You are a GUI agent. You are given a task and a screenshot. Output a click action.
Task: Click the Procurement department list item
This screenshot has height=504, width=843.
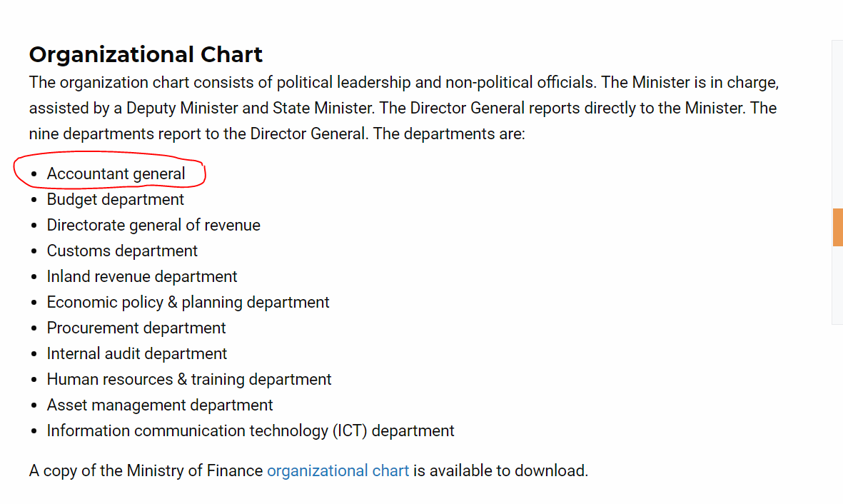coord(136,328)
